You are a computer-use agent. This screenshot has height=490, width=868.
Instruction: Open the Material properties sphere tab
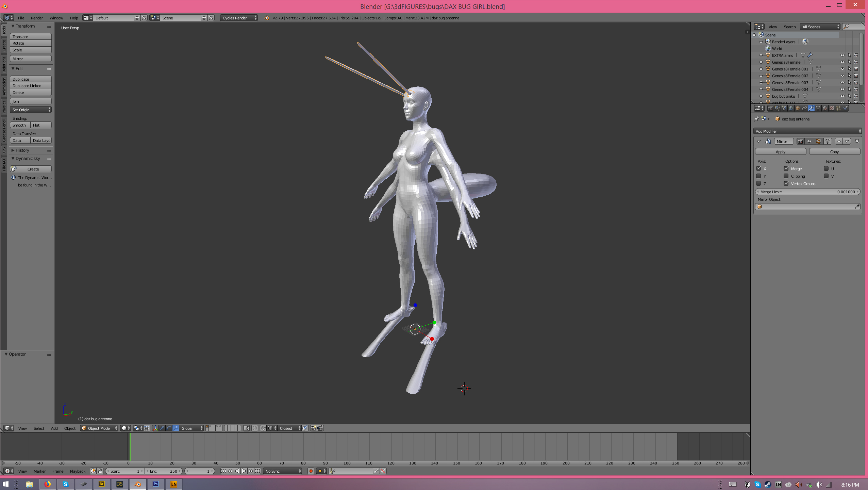click(825, 108)
